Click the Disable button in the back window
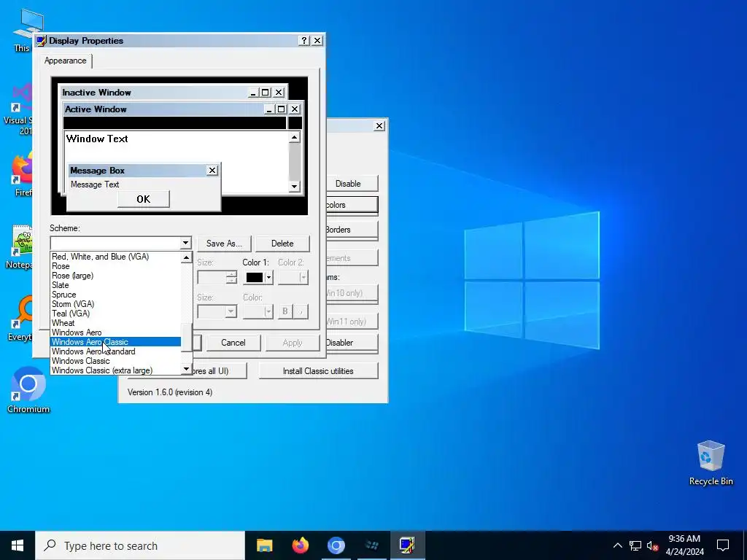This screenshot has width=747, height=560. pos(352,183)
